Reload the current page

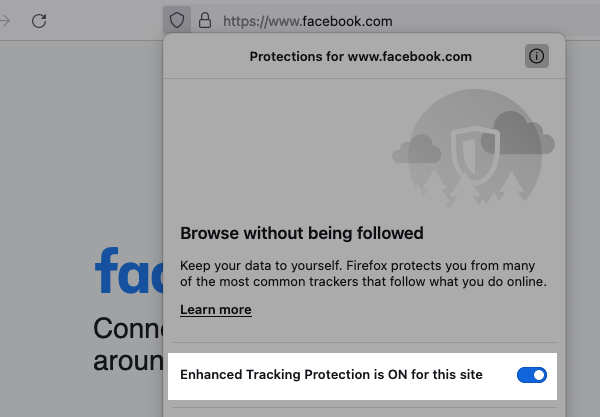pos(39,20)
